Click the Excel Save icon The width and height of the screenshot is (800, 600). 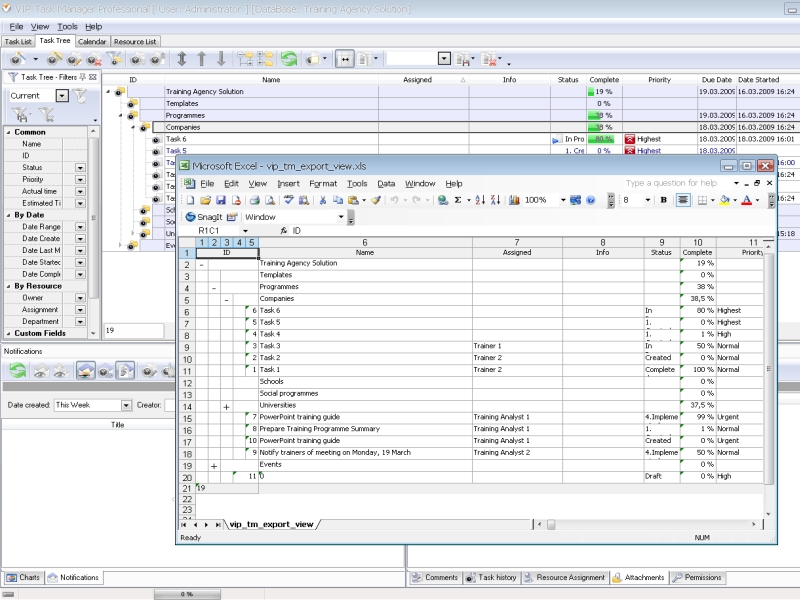pos(219,200)
